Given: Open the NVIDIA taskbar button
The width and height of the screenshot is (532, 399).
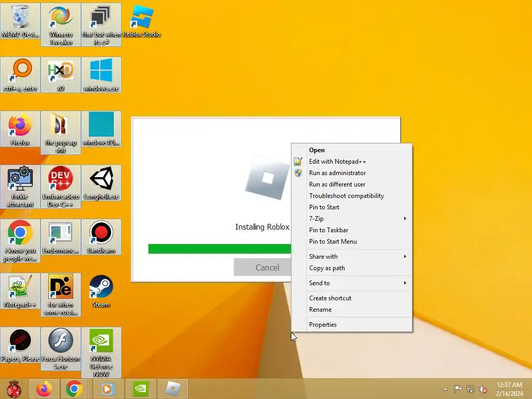Looking at the screenshot, I should click(x=140, y=389).
